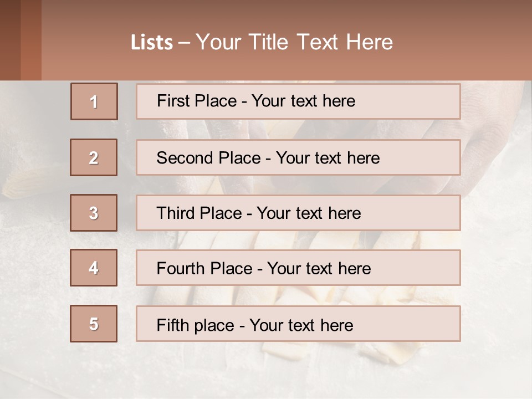Click the dark brown corner stripe
Viewport: 532px width, 399px height.
[10, 40]
